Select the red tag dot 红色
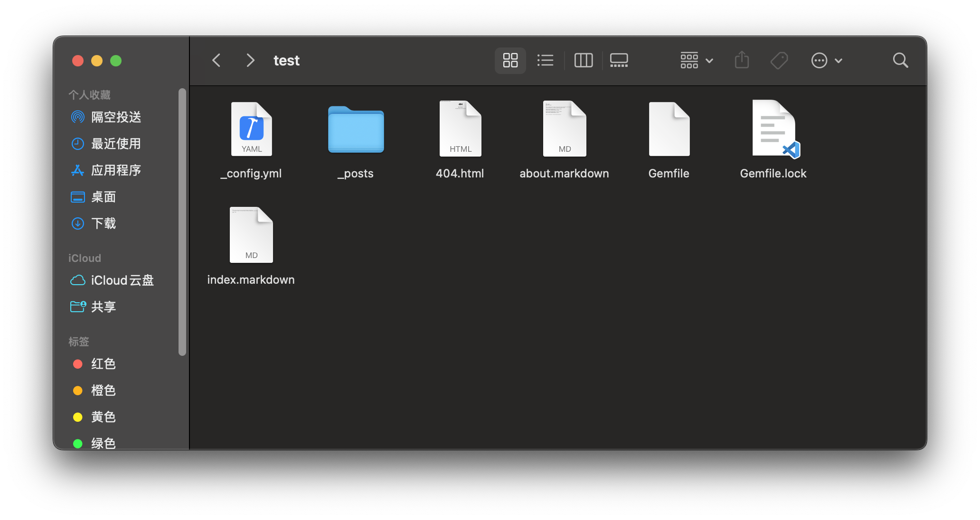 pos(78,364)
